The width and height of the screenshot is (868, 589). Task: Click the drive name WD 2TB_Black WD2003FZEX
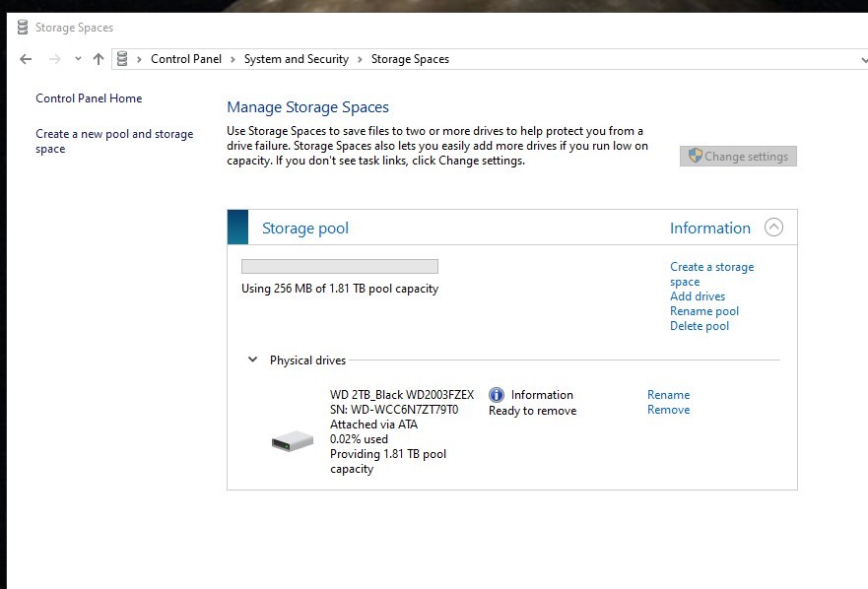click(x=402, y=395)
